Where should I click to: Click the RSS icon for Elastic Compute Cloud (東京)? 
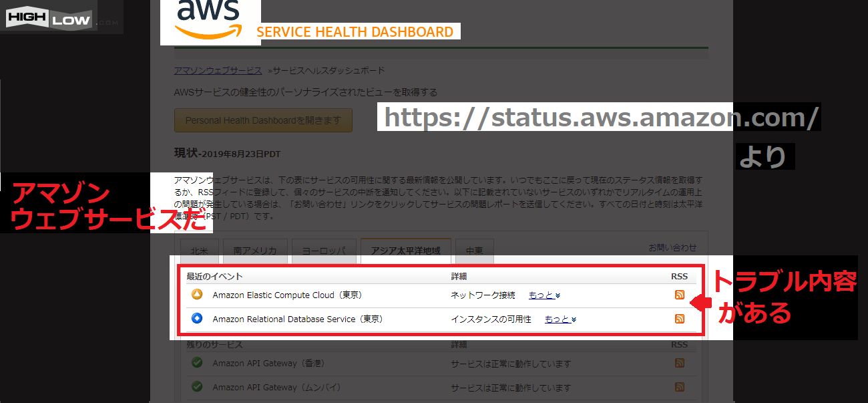[x=680, y=295]
